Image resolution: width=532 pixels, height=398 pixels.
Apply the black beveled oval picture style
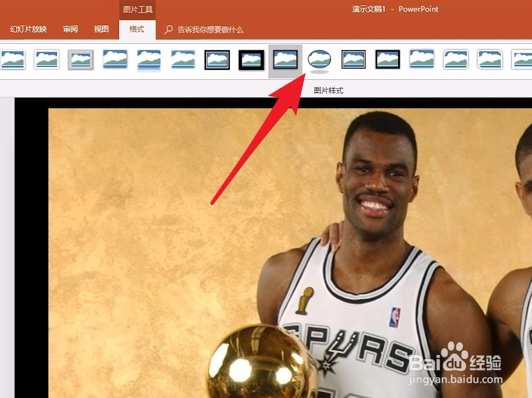[319, 60]
